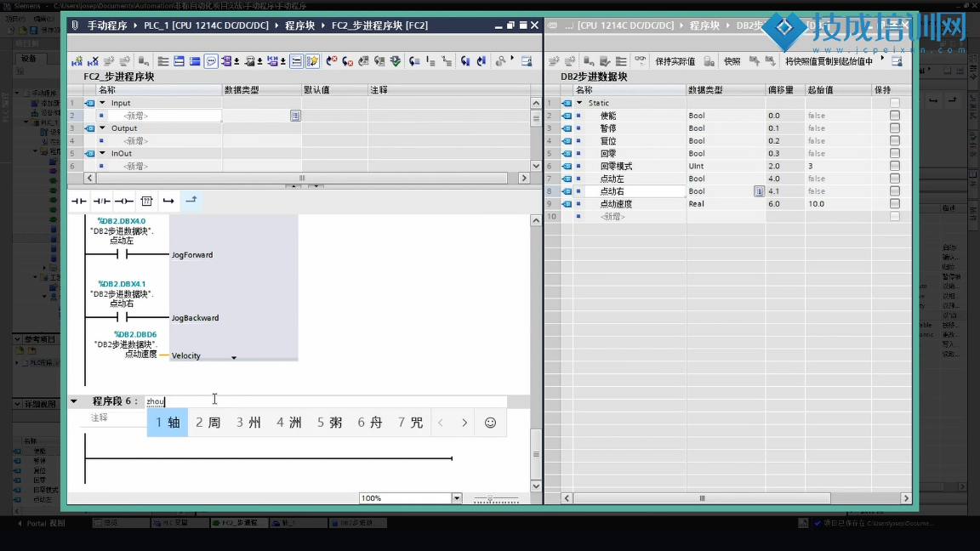Click the compile check-mark icon in FC2 toolbar

point(396,61)
